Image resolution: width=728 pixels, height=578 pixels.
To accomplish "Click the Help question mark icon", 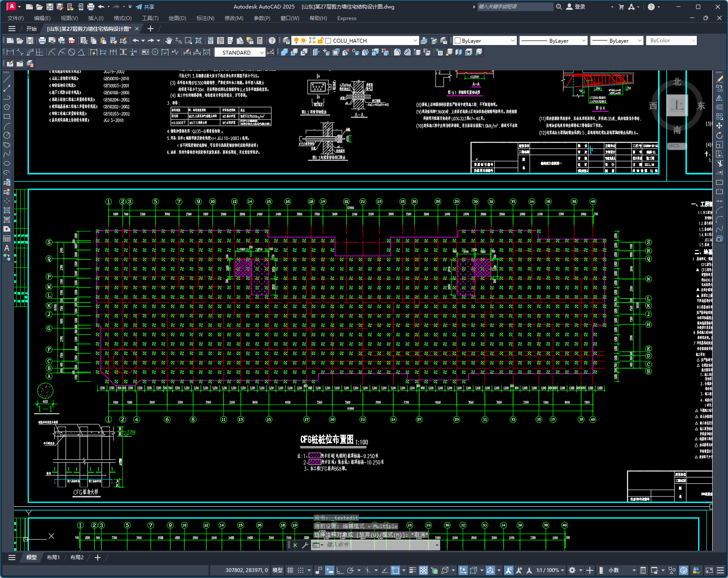I will point(272,41).
